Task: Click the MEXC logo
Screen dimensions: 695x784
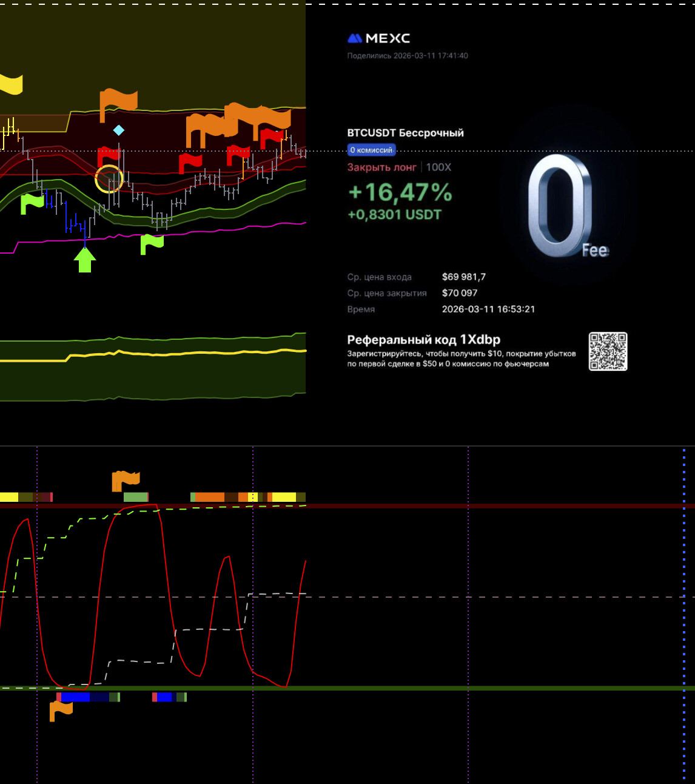Action: pyautogui.click(x=378, y=38)
